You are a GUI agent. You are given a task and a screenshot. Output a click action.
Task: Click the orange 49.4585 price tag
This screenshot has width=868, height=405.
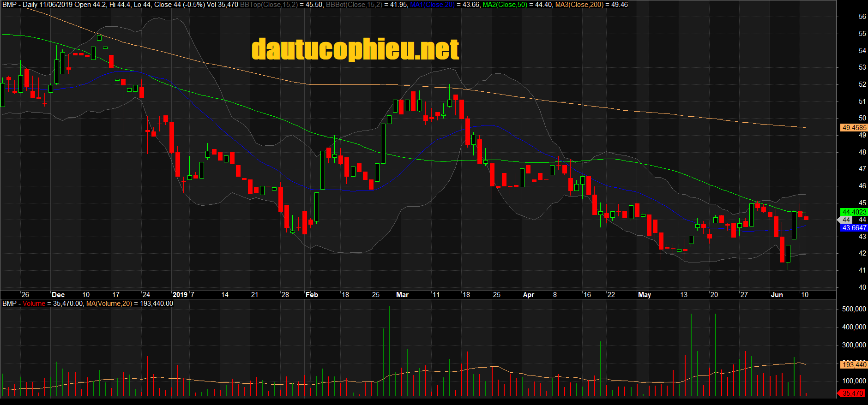coord(854,128)
